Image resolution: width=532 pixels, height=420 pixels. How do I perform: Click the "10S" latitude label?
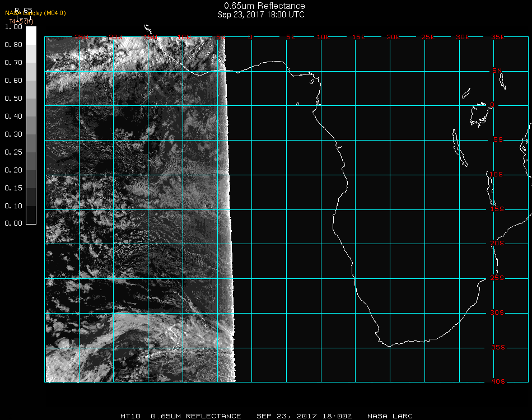coord(496,174)
